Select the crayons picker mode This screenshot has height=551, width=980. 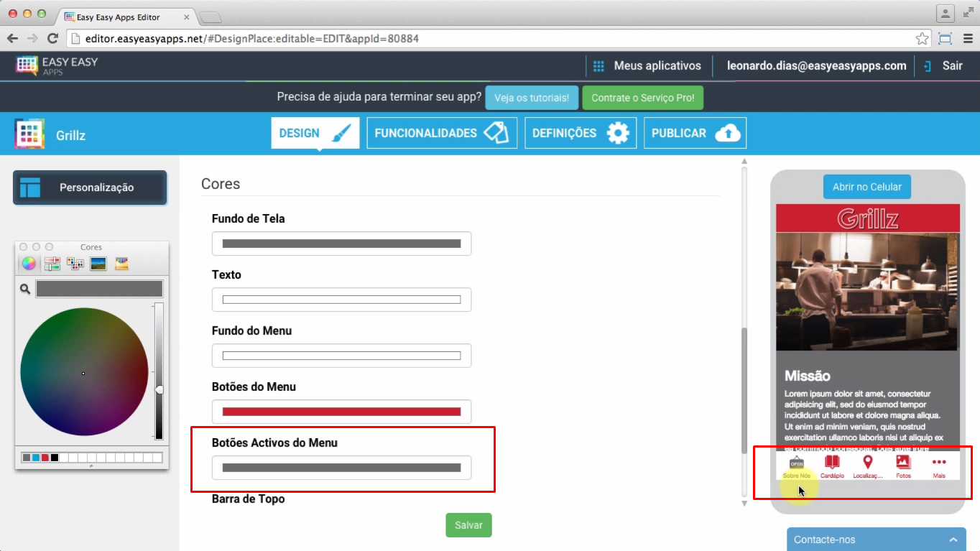[x=121, y=264]
